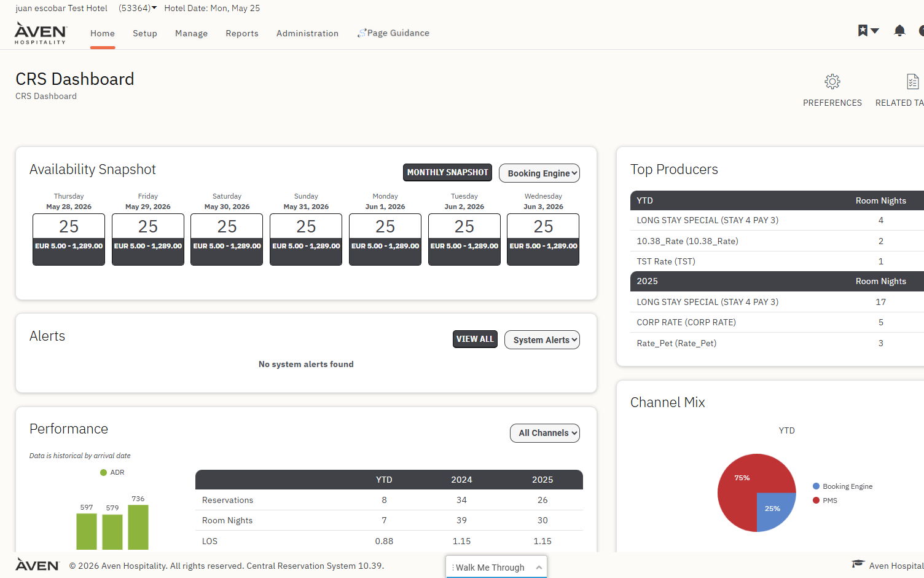Click the graduation cap icon in footer
The width and height of the screenshot is (924, 578).
coord(858,564)
